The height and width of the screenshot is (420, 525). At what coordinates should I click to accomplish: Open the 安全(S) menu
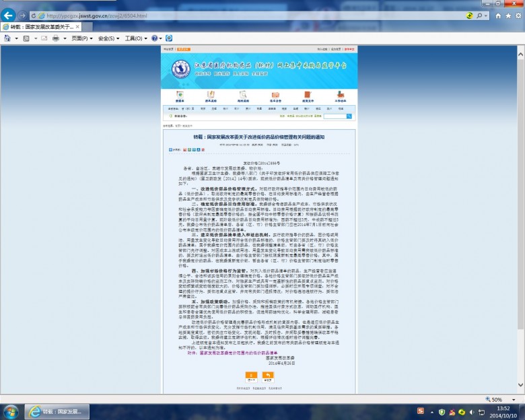[x=108, y=38]
